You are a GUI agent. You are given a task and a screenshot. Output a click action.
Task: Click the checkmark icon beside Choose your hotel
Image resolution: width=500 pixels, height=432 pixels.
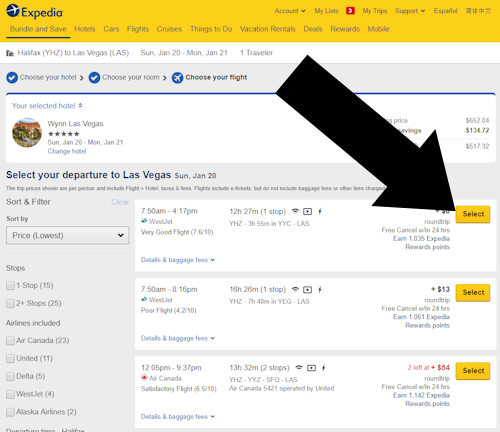point(12,78)
